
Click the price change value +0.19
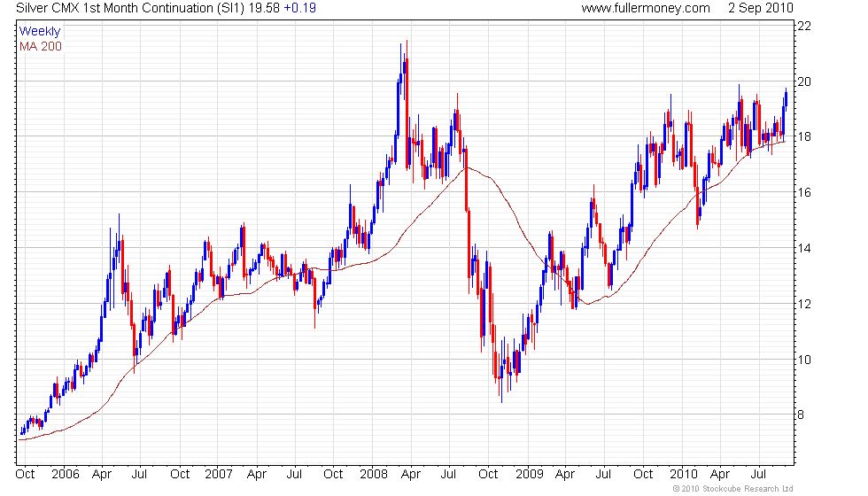[300, 8]
